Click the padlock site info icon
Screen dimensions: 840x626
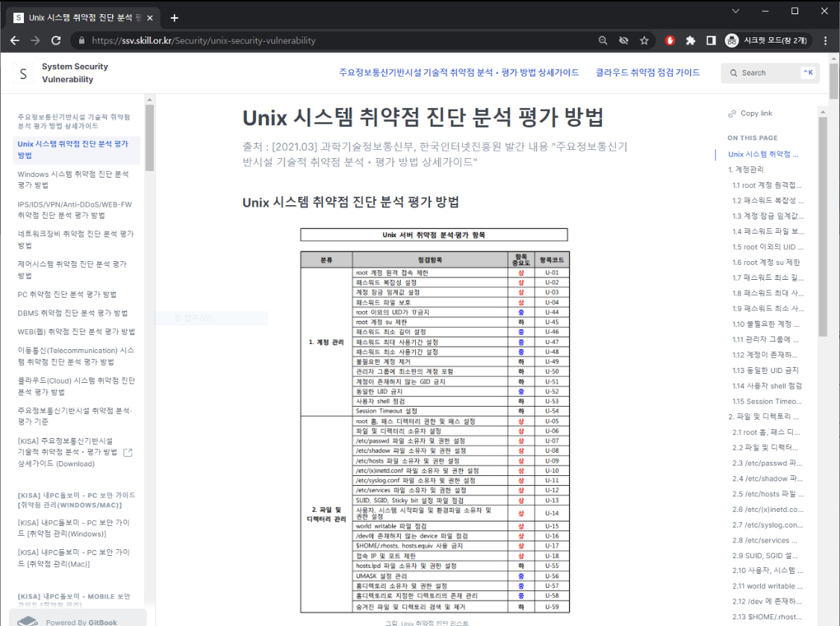tap(81, 41)
